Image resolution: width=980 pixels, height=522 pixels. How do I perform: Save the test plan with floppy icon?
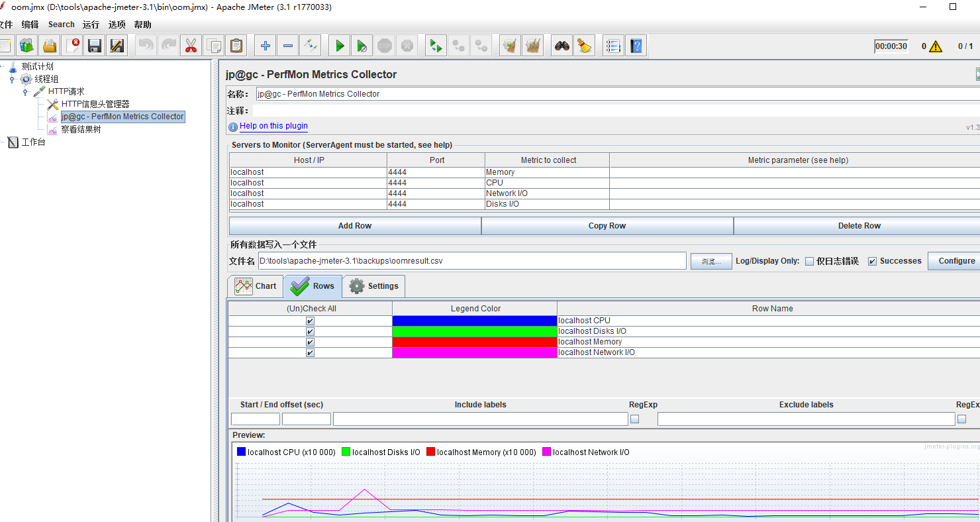[95, 46]
